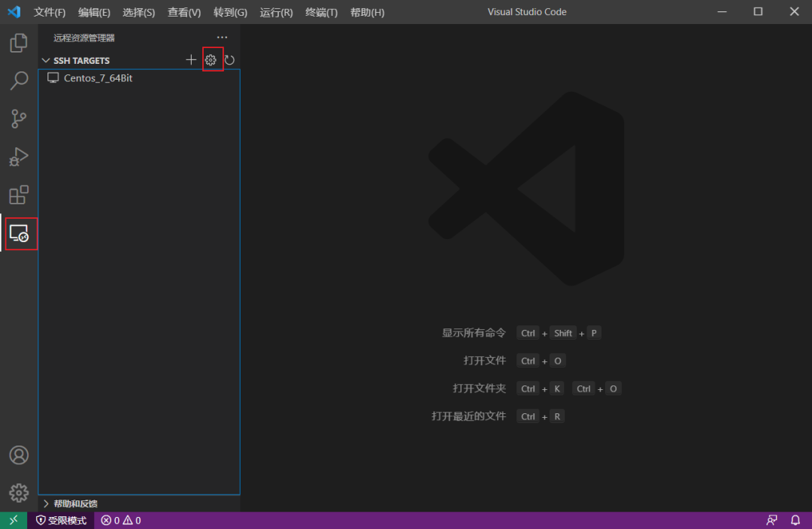Click the 受限模式 status bar item
The image size is (812, 529).
point(61,520)
